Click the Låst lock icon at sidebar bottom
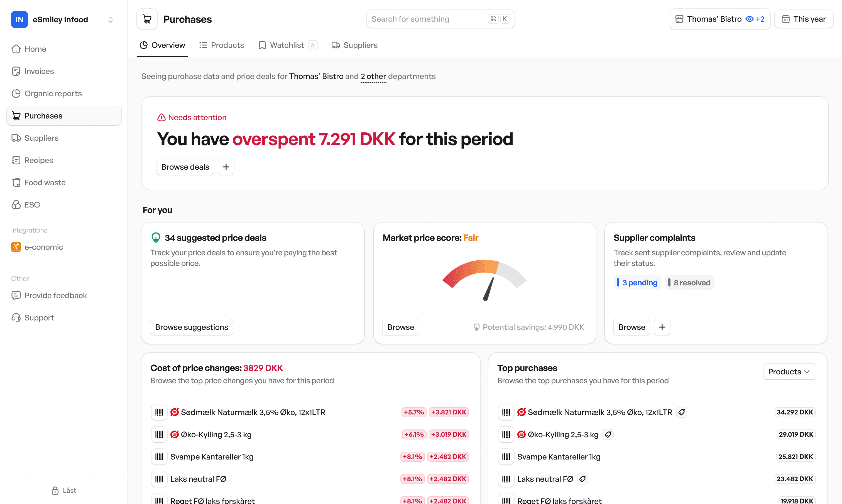The width and height of the screenshot is (842, 504). point(55,490)
